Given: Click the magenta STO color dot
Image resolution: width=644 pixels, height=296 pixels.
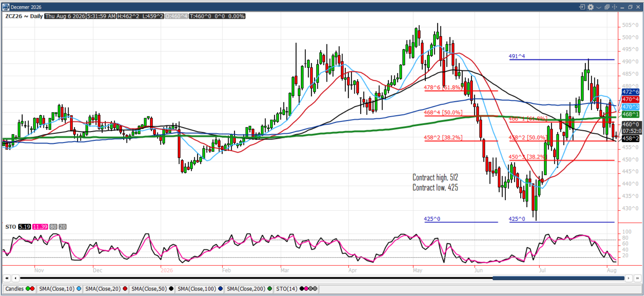Looking at the screenshot, I should (306, 289).
